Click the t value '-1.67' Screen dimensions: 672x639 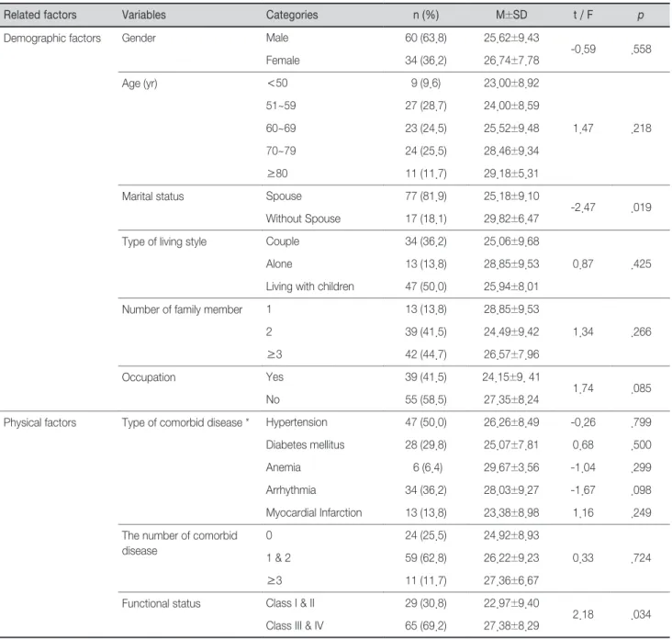click(x=583, y=490)
